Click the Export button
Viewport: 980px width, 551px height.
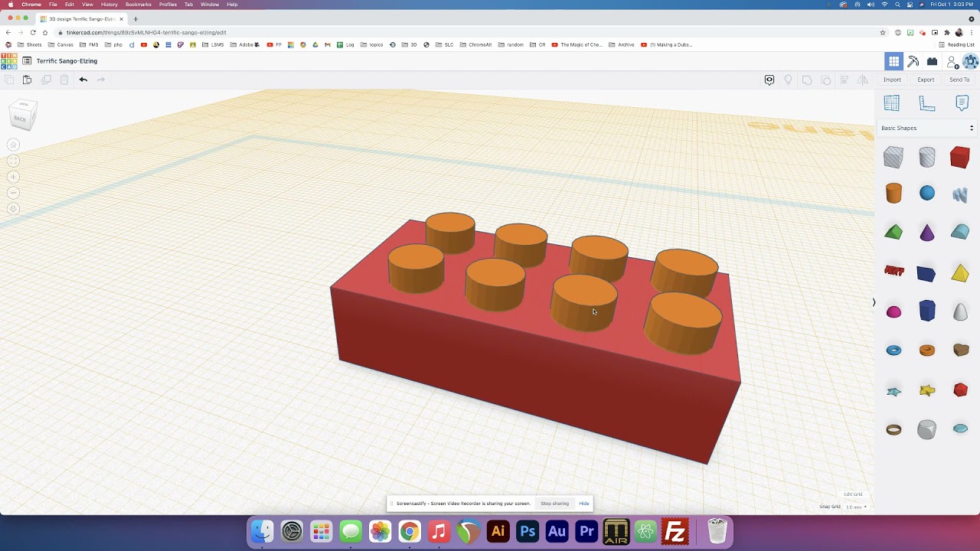(x=926, y=80)
